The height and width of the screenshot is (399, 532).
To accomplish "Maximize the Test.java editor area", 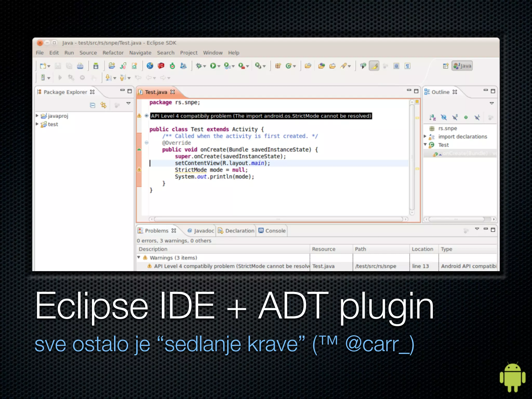I will pos(416,91).
